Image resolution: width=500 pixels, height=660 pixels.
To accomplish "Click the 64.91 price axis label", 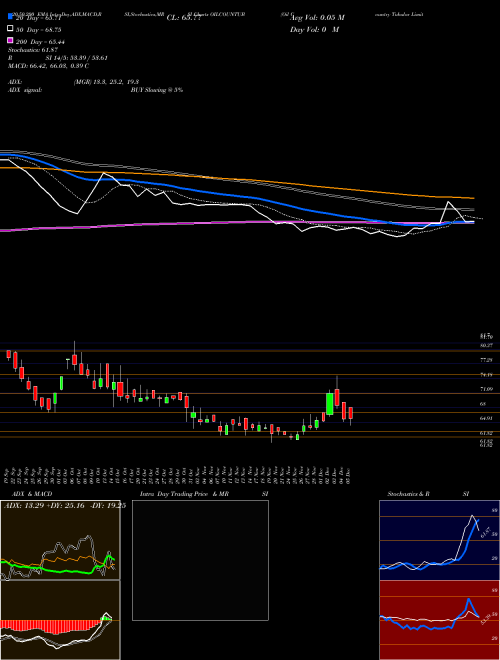I will (x=486, y=418).
